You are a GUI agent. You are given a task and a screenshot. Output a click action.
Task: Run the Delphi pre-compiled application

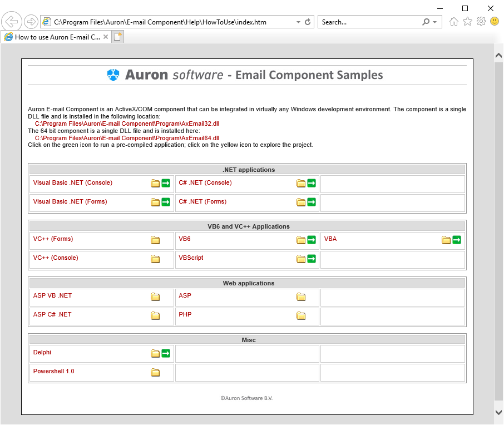166,353
